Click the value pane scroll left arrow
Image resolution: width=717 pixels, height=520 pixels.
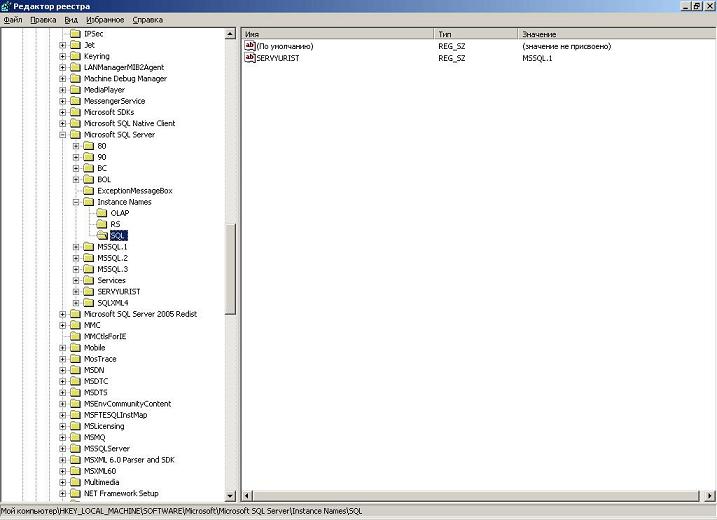click(x=246, y=495)
